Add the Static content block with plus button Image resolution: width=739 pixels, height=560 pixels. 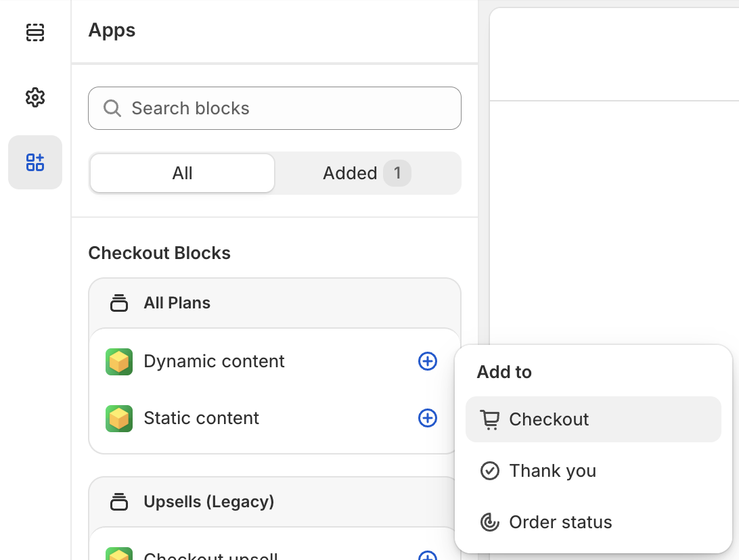[427, 418]
